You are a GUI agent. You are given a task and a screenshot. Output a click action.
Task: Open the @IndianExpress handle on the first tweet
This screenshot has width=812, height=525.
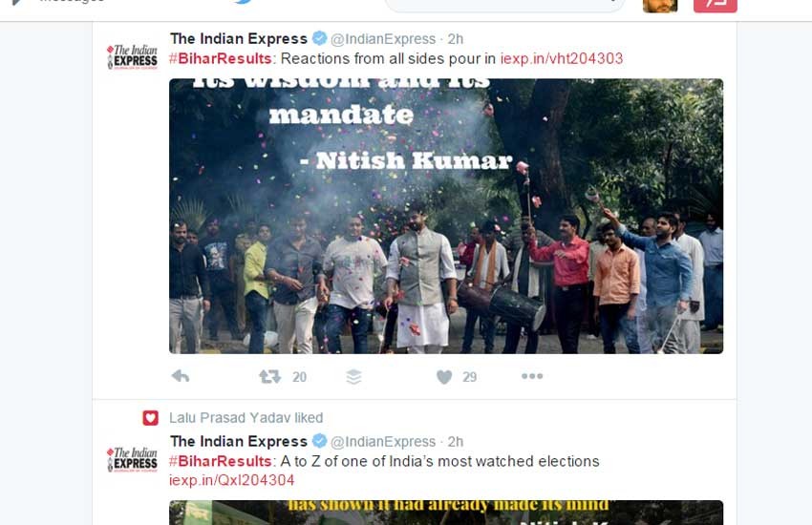[x=383, y=39]
